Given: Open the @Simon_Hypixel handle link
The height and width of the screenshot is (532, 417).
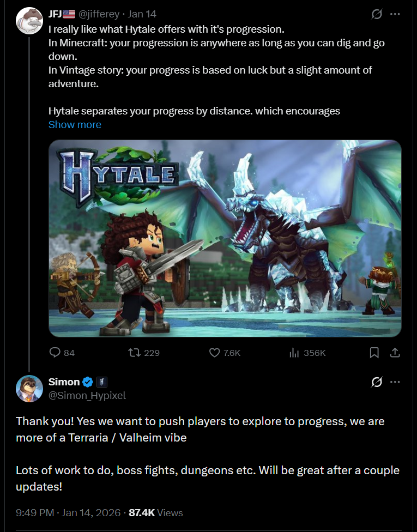Looking at the screenshot, I should point(87,396).
